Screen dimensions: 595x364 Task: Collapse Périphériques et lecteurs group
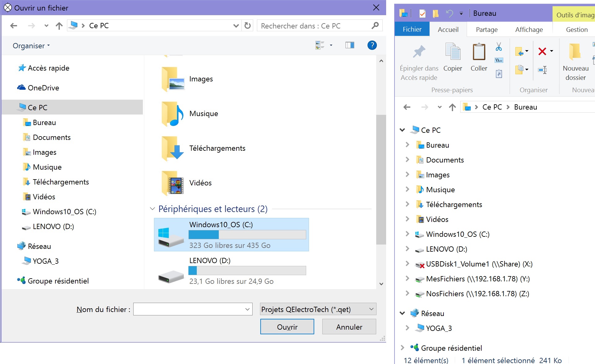[x=152, y=209]
